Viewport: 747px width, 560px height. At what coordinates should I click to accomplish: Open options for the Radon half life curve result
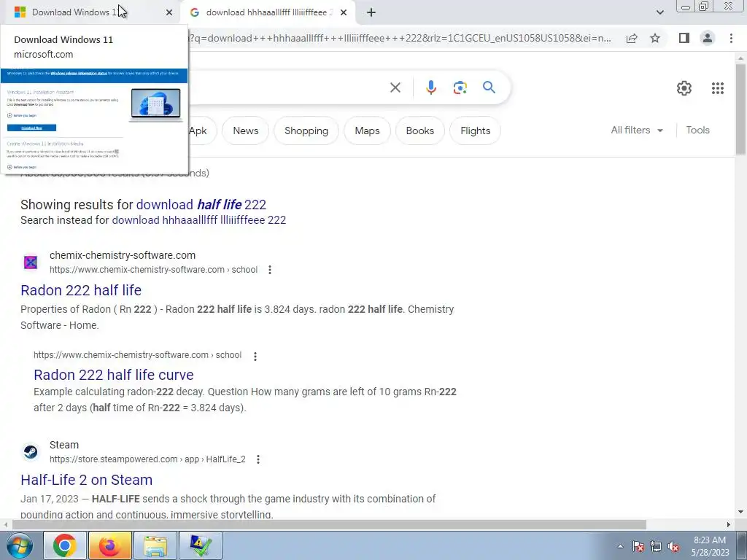click(x=255, y=356)
